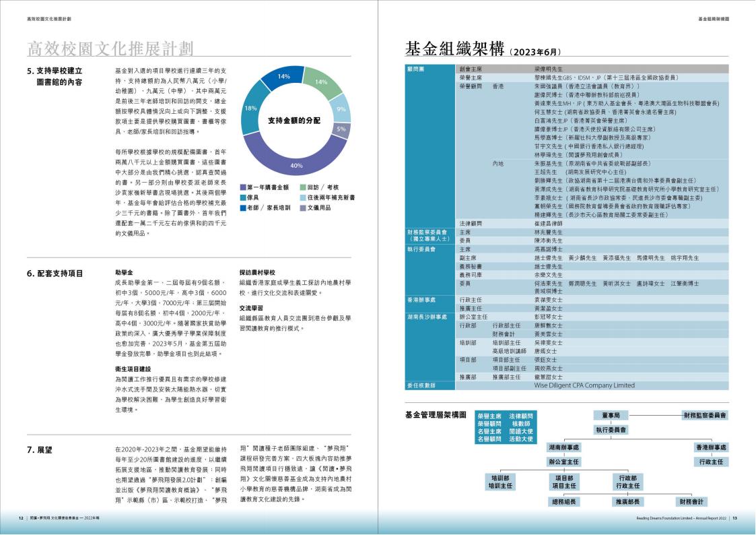Select the 執行委員會 org chart node

pos(611,429)
